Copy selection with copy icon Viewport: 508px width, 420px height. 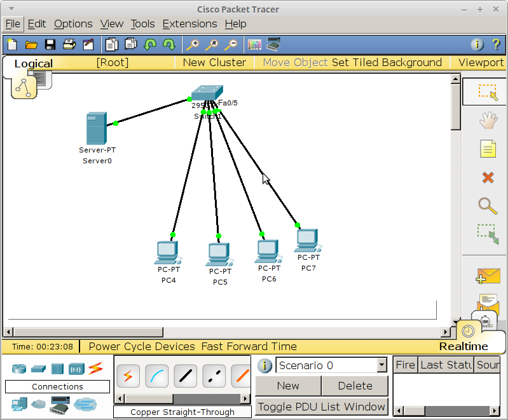click(x=112, y=44)
